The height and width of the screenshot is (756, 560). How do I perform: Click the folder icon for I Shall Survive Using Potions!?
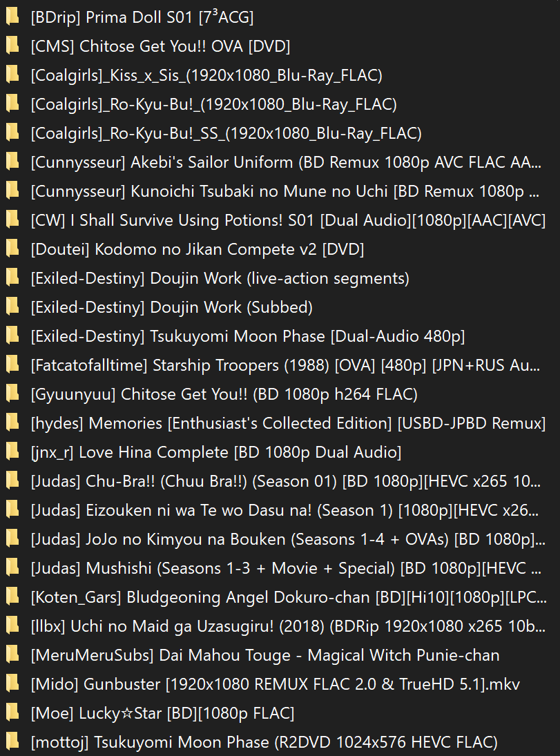pos(12,220)
